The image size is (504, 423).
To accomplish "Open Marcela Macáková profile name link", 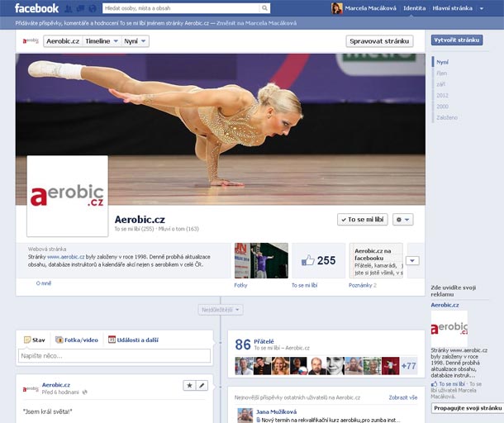I will click(370, 8).
